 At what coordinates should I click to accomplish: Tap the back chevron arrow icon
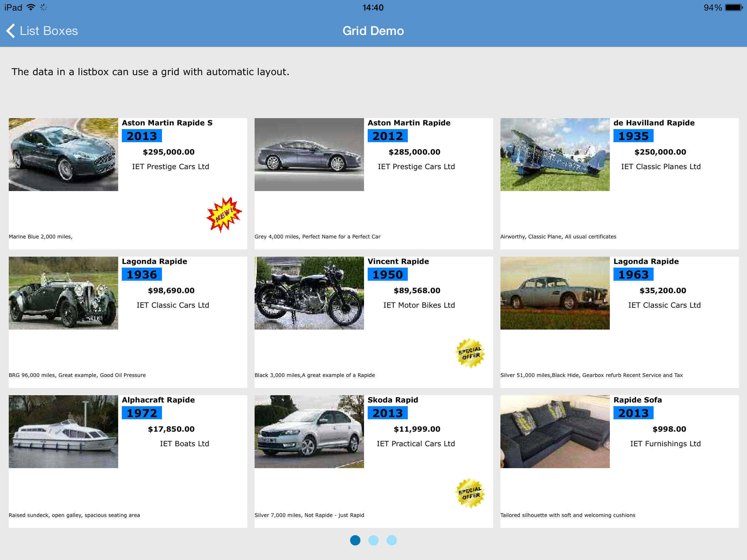coord(11,31)
